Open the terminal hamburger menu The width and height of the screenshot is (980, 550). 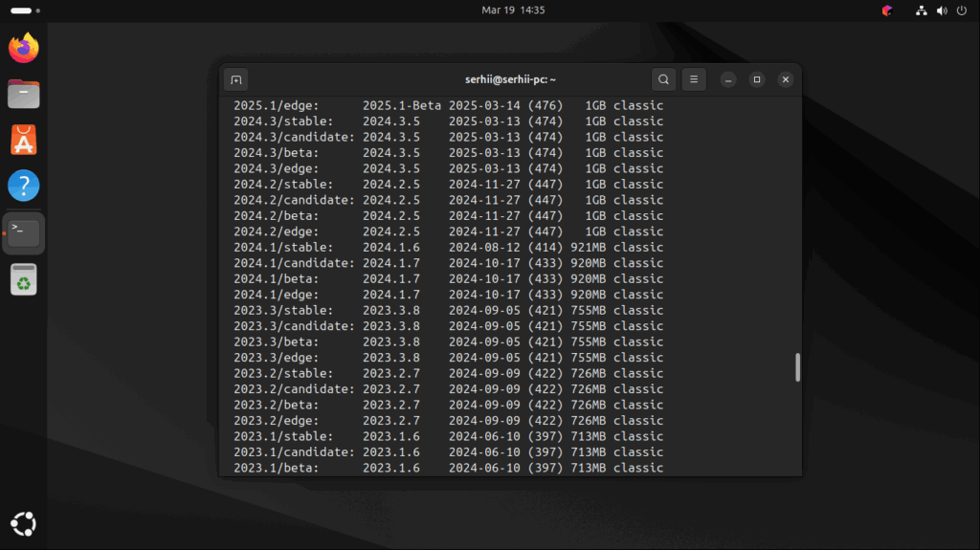pyautogui.click(x=694, y=79)
